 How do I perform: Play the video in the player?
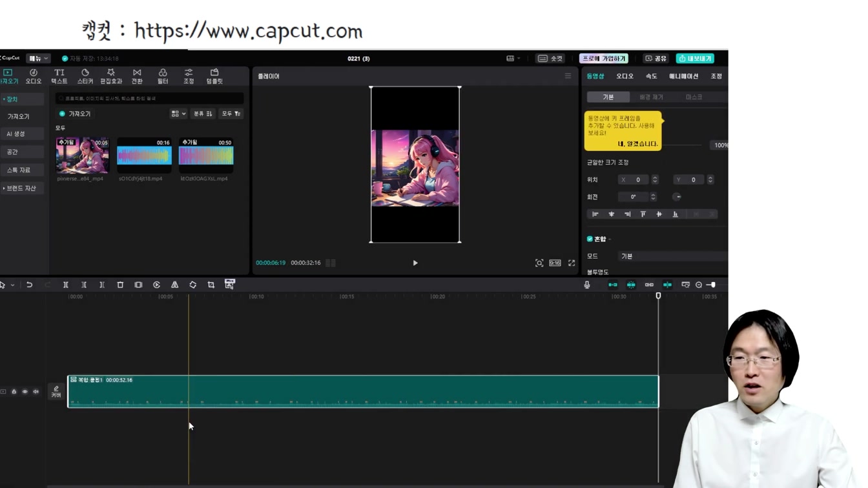(x=415, y=263)
